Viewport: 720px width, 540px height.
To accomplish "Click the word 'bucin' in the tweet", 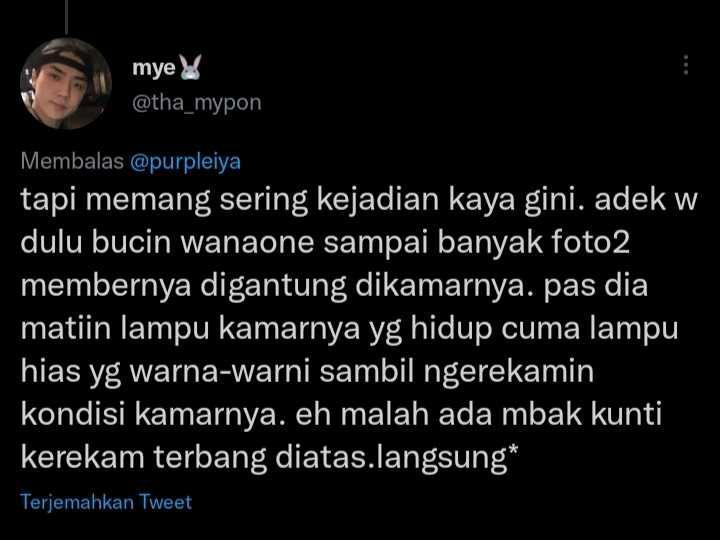I will [x=131, y=242].
